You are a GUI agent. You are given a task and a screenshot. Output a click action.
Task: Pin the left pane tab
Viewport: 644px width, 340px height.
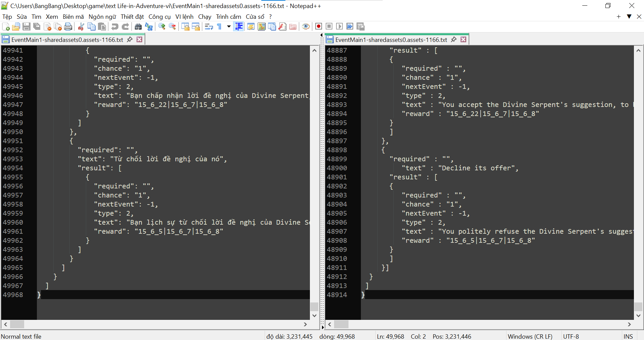[129, 40]
